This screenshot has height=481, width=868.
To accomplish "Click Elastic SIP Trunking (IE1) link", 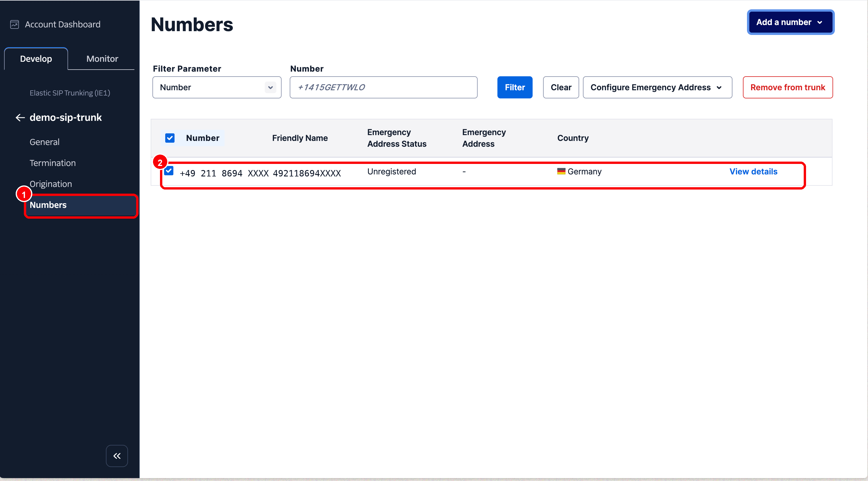I will 70,93.
